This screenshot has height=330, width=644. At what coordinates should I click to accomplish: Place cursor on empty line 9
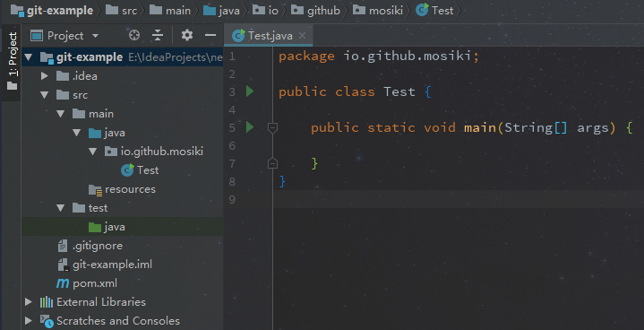(459, 199)
